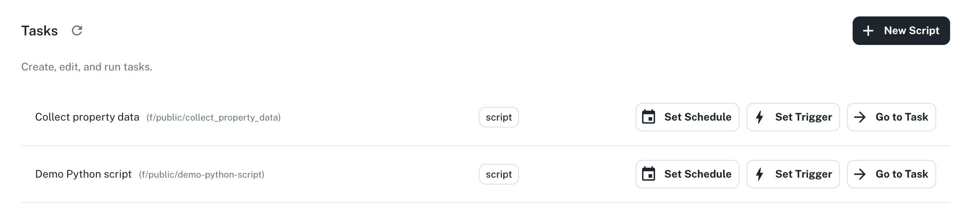Select the Demo Python script task name
The height and width of the screenshot is (204, 980).
[x=83, y=174]
